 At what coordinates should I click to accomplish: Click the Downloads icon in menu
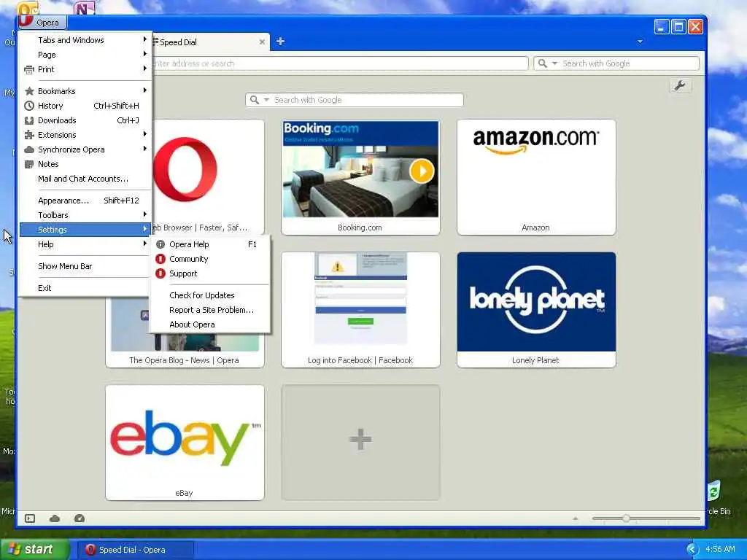[29, 120]
